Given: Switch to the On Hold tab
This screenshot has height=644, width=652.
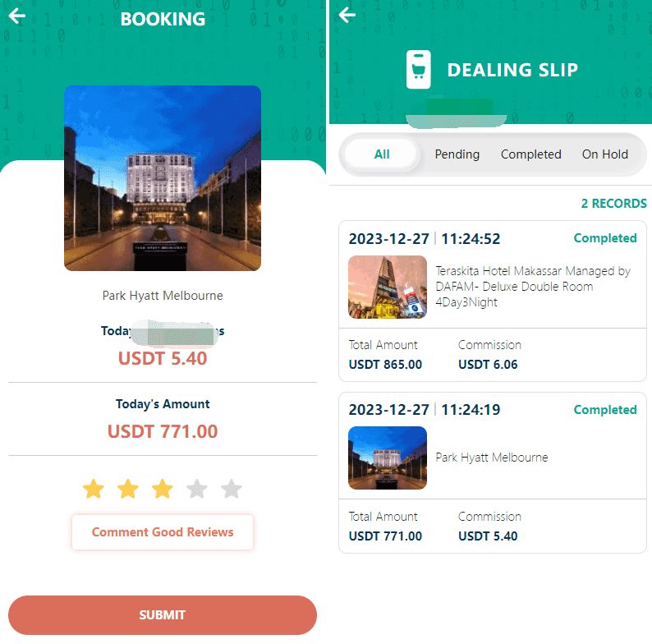Looking at the screenshot, I should point(605,154).
